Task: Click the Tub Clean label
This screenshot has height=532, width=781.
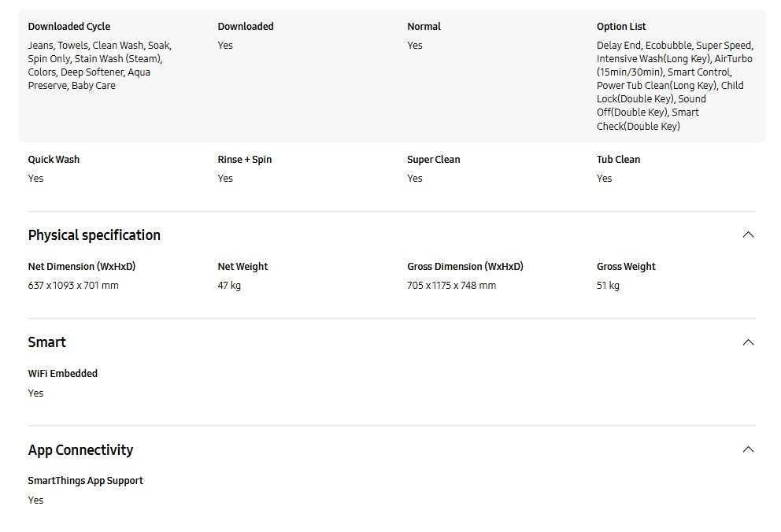Action: [x=618, y=160]
